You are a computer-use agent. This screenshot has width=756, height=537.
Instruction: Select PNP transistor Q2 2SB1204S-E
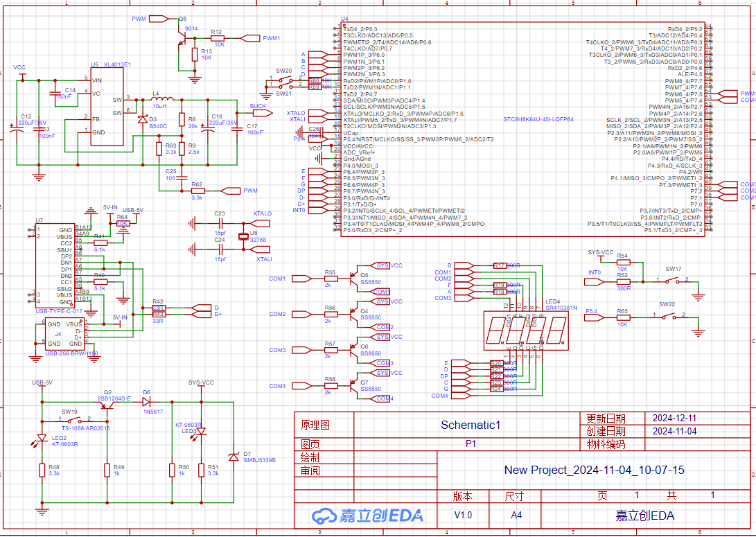(108, 405)
